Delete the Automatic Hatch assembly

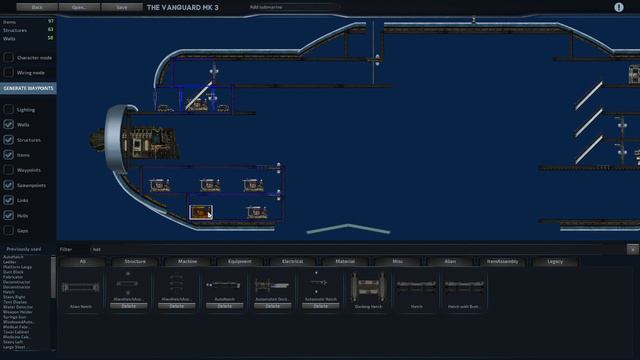click(x=320, y=306)
